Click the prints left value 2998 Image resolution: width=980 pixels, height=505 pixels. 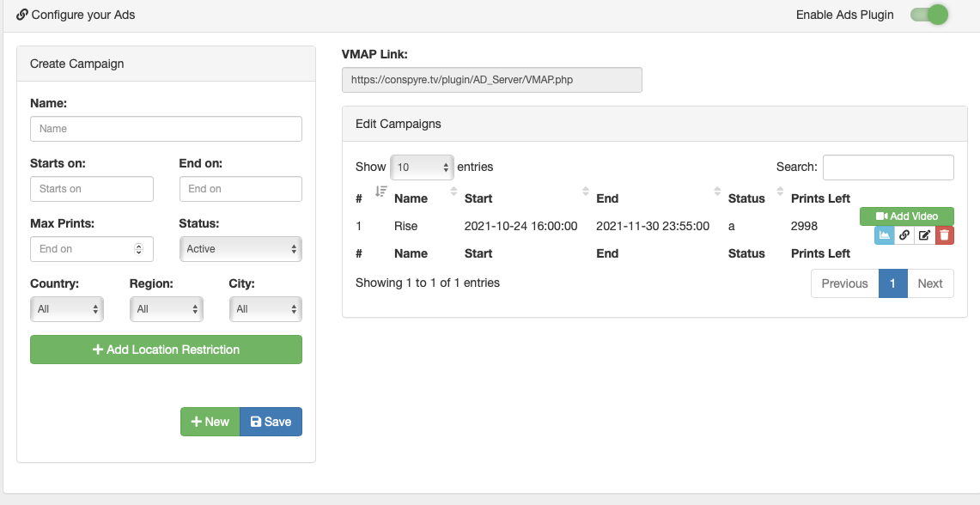[x=804, y=226]
